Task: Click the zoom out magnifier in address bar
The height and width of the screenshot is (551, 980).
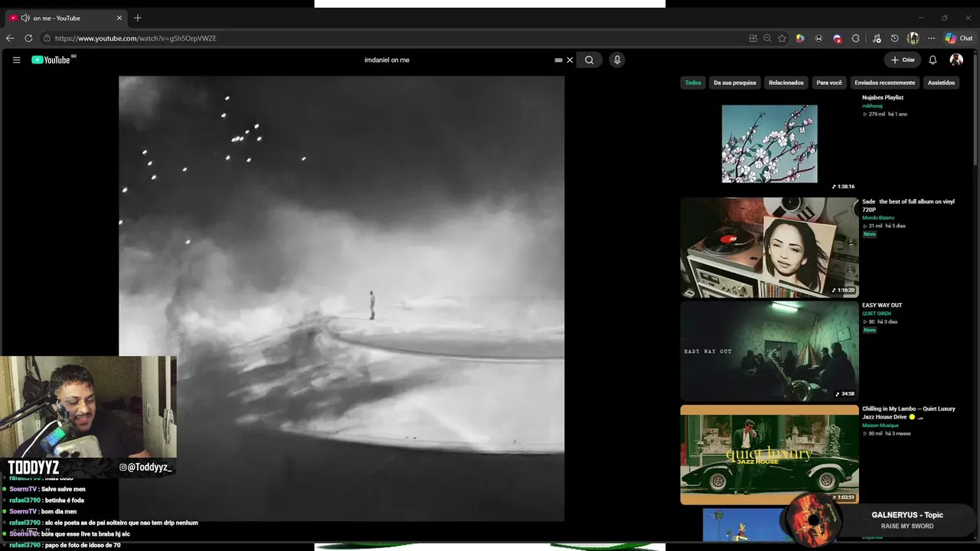Action: [767, 38]
